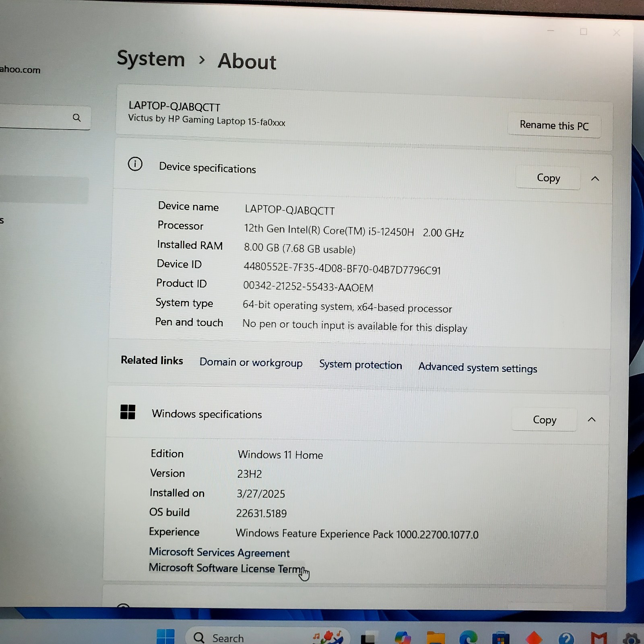Open System protection link

(x=360, y=365)
